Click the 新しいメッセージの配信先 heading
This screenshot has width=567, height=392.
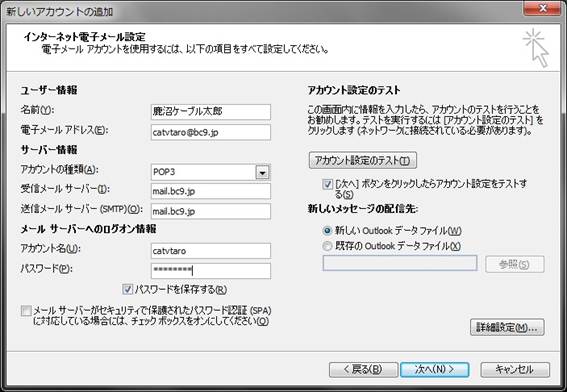(363, 209)
